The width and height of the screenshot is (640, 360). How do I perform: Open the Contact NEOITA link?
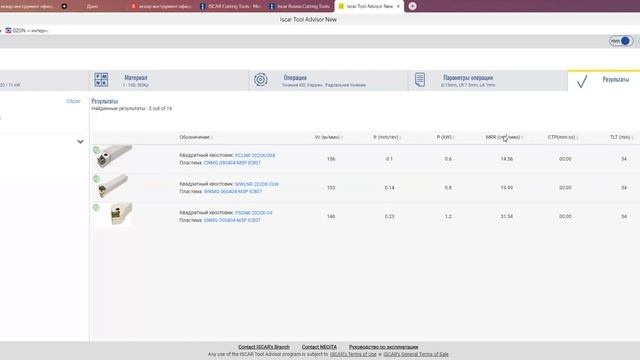pos(319,347)
